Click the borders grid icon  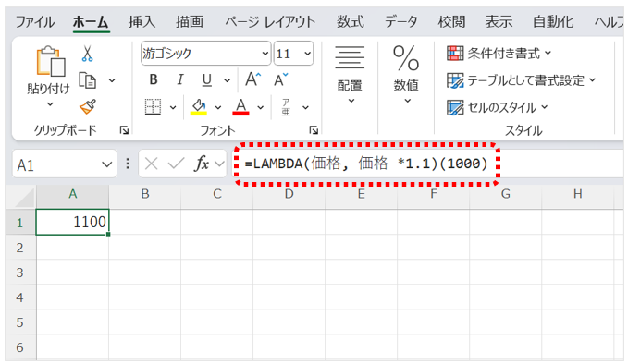point(153,107)
